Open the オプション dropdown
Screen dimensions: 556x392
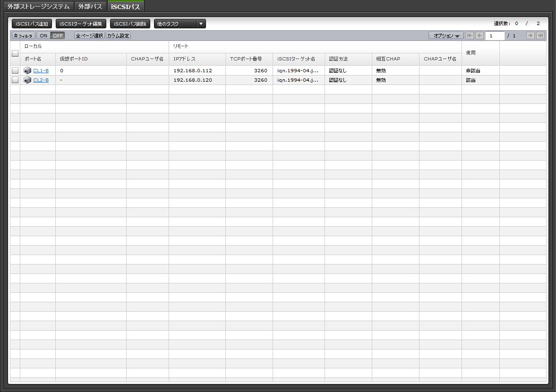[x=446, y=35]
